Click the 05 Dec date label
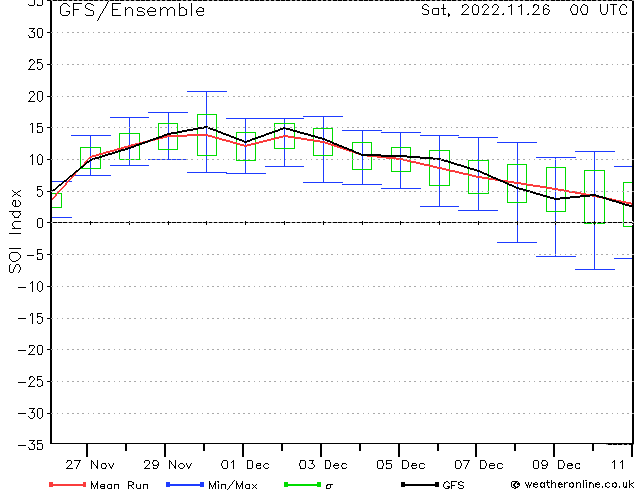The image size is (634, 490). (401, 465)
